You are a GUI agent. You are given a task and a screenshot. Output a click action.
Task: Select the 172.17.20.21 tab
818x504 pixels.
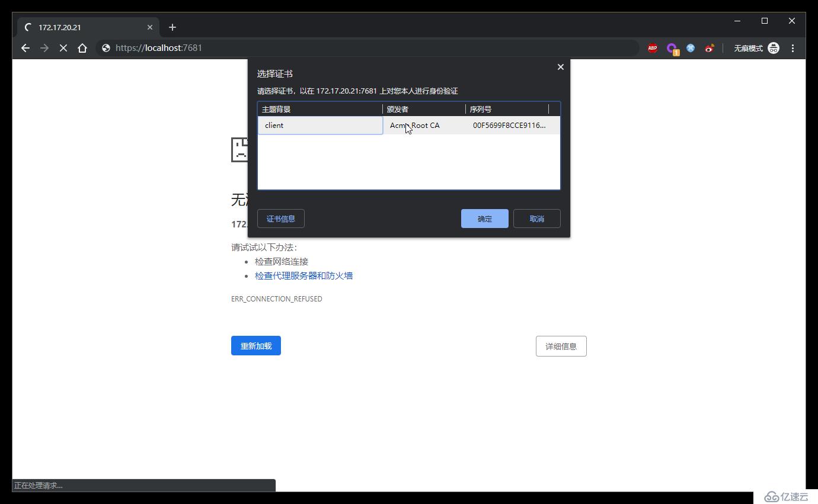[x=88, y=27]
